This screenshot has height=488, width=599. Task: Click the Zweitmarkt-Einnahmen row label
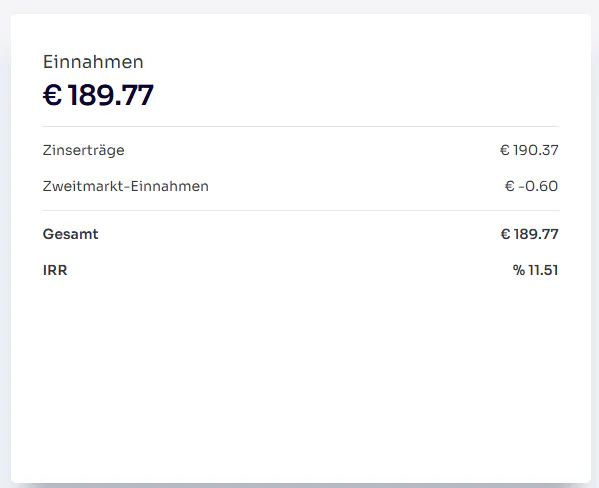coord(126,186)
